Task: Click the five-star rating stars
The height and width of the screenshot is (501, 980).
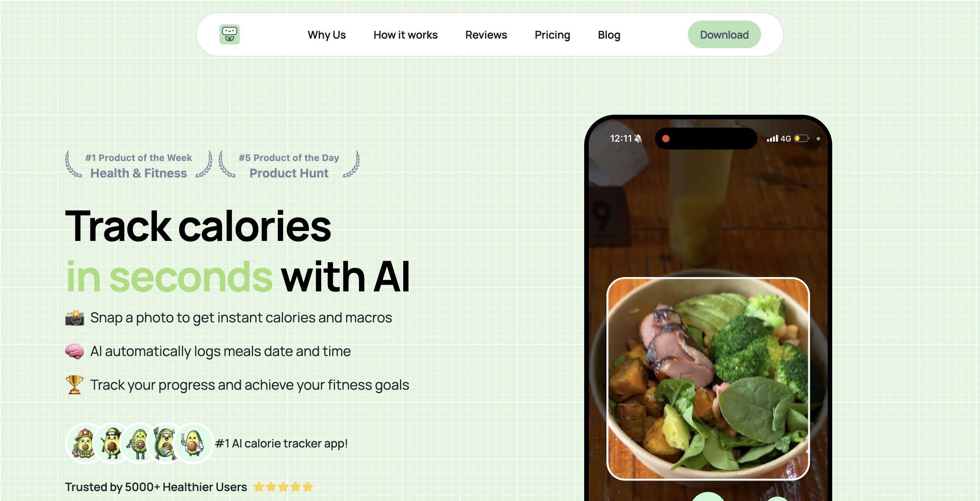Action: 283,487
